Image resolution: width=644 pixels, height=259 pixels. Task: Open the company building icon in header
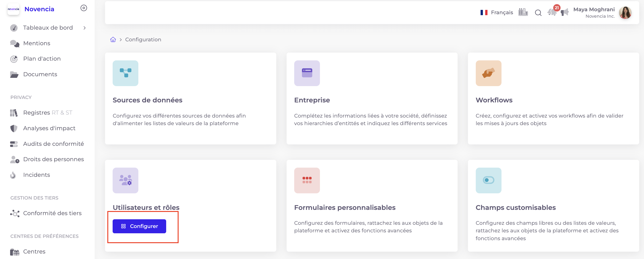523,12
